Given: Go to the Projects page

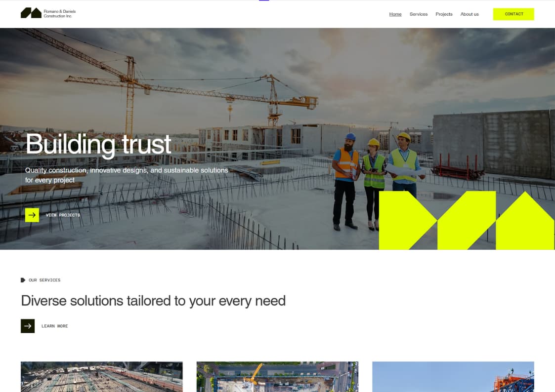Looking at the screenshot, I should click(x=444, y=14).
